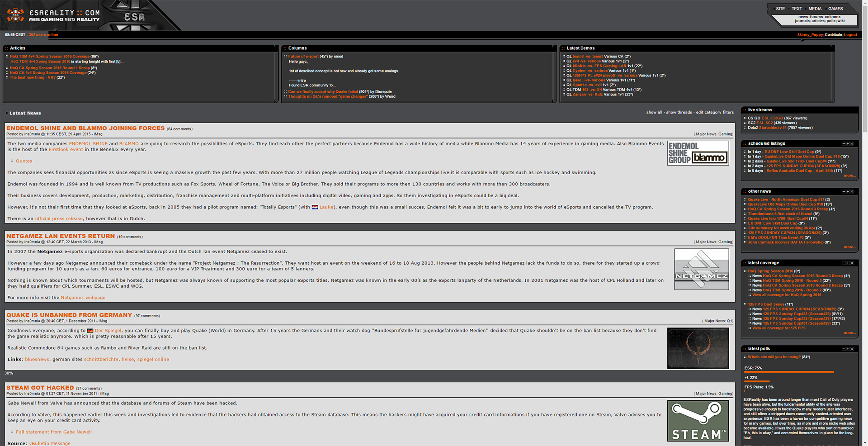The height and width of the screenshot is (446, 868).
Task: Open edit category filters
Action: (715, 113)
